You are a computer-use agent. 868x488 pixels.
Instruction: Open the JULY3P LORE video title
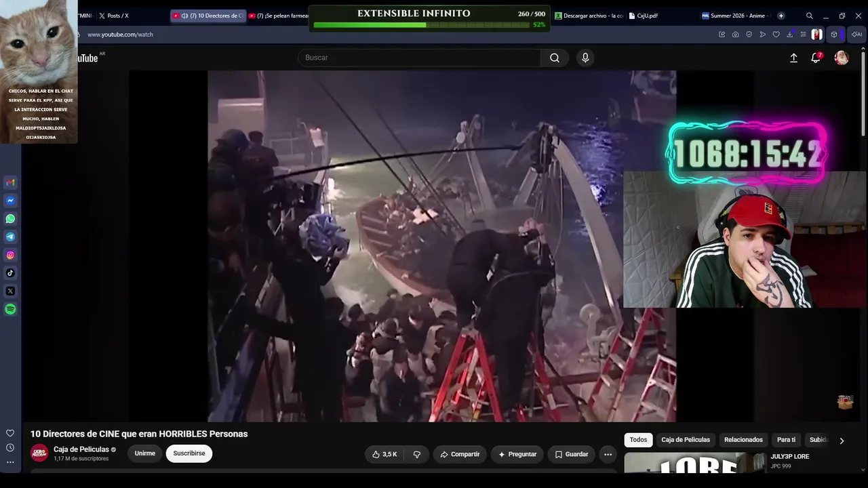pos(789,457)
